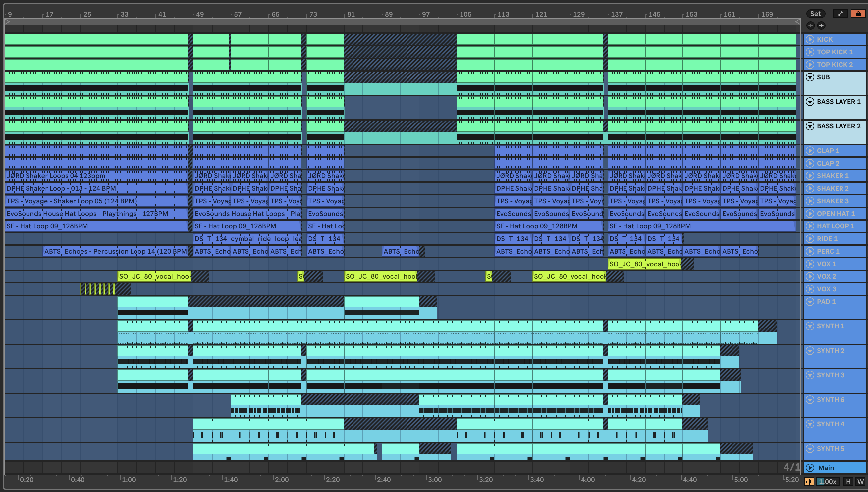Unfold the TOP KICK 2 track
The height and width of the screenshot is (492, 868).
(x=810, y=64)
